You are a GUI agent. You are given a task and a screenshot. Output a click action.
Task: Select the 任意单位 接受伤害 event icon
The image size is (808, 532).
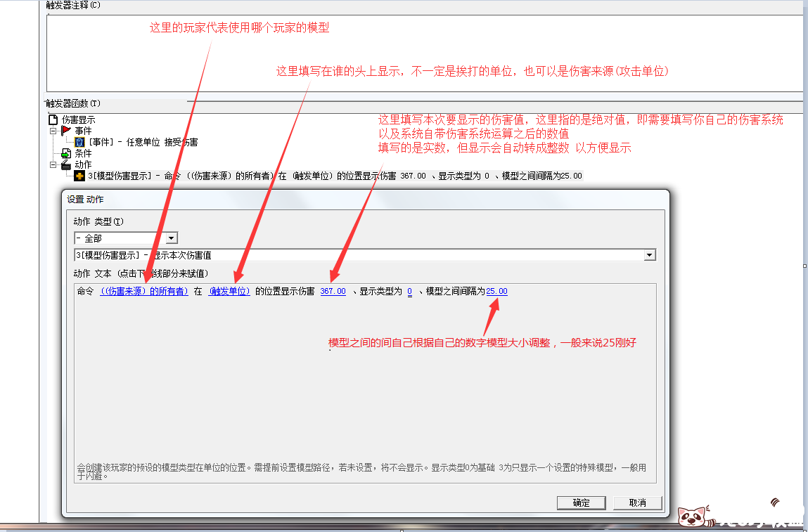pos(79,142)
